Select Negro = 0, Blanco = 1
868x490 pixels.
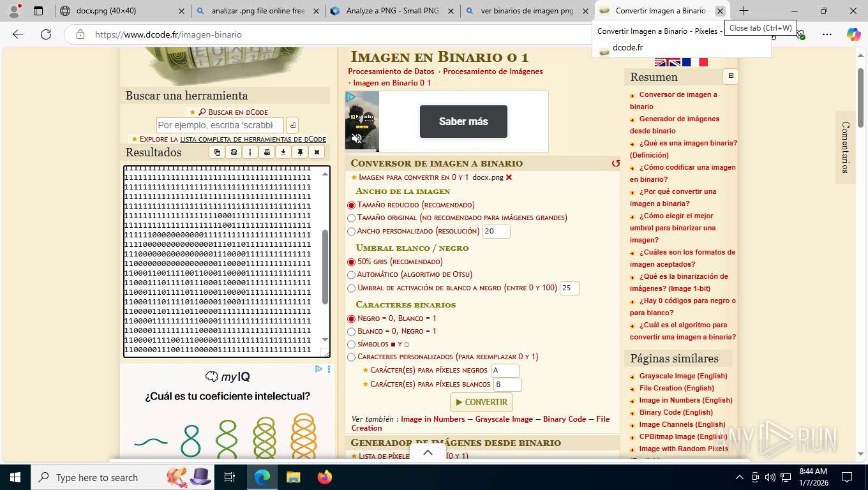pyautogui.click(x=351, y=319)
